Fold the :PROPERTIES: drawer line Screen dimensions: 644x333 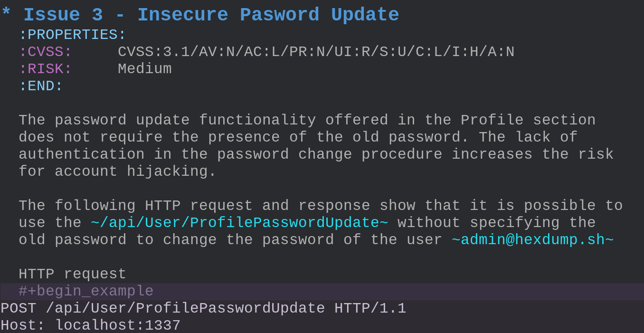point(72,35)
